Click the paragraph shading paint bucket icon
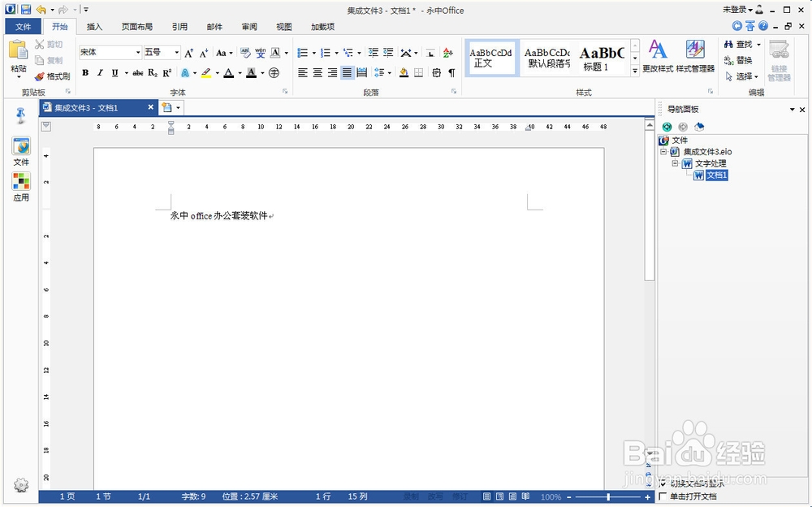The width and height of the screenshot is (812, 507). pyautogui.click(x=404, y=73)
